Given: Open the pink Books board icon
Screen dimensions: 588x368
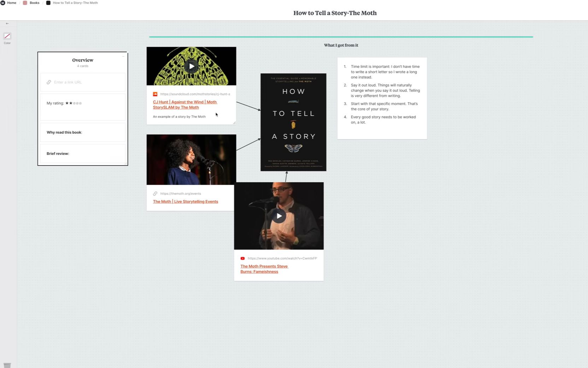Looking at the screenshot, I should tap(25, 3).
